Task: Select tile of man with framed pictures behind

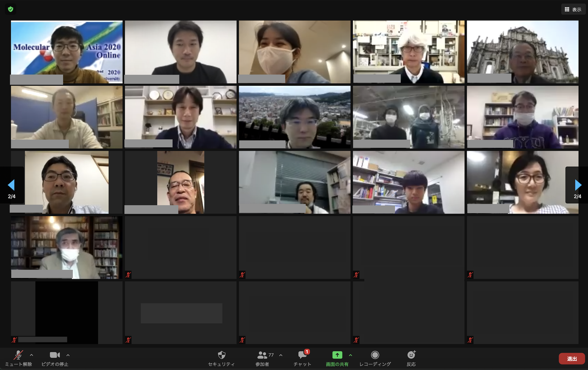Action: coord(181,182)
